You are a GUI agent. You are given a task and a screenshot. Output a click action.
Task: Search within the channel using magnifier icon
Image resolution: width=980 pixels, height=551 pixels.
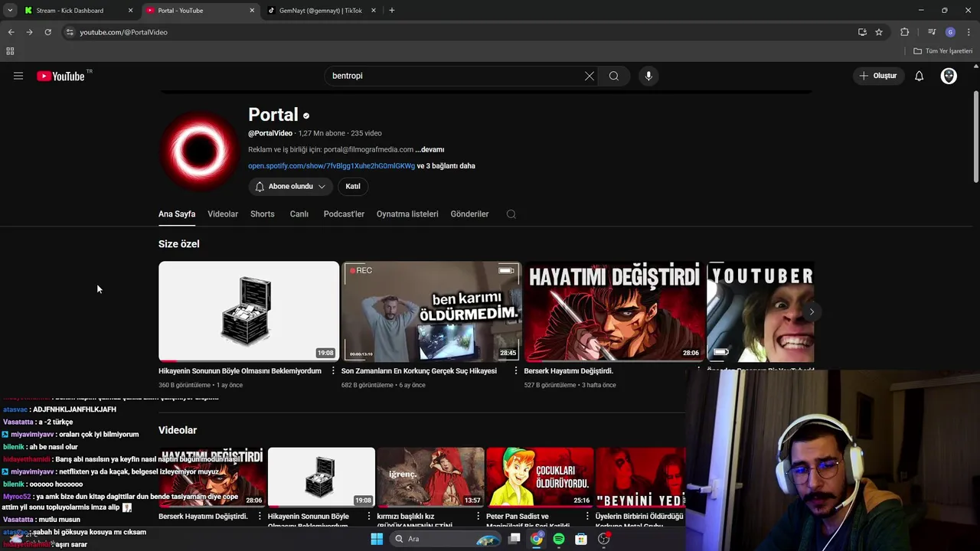click(511, 214)
